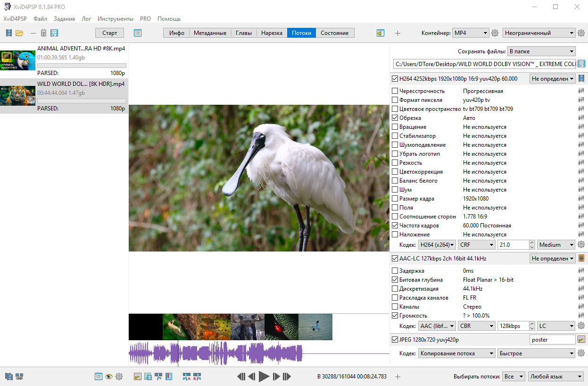Click the settings gear next to the H264 codec preset
The height and width of the screenshot is (386, 588).
tap(581, 244)
